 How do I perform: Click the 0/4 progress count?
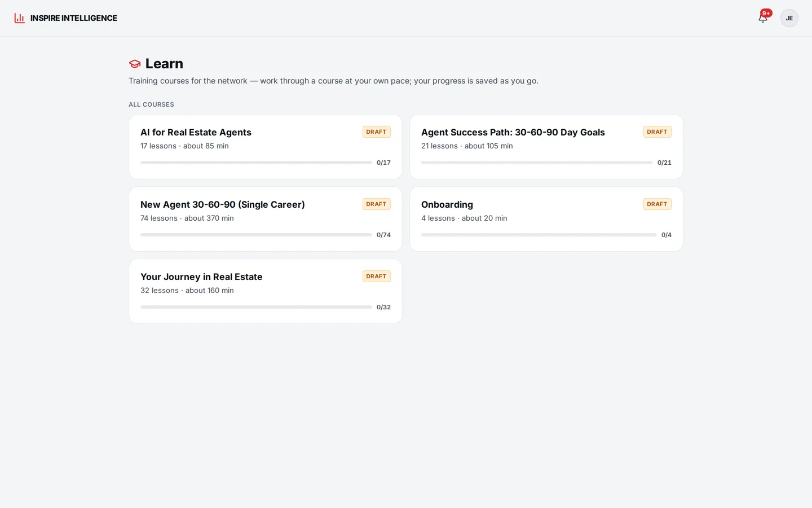click(x=667, y=235)
